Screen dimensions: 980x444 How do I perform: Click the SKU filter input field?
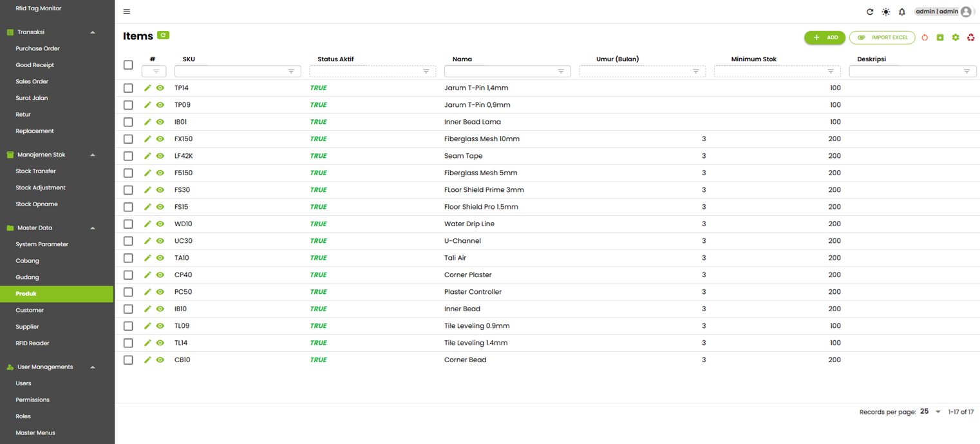[238, 72]
